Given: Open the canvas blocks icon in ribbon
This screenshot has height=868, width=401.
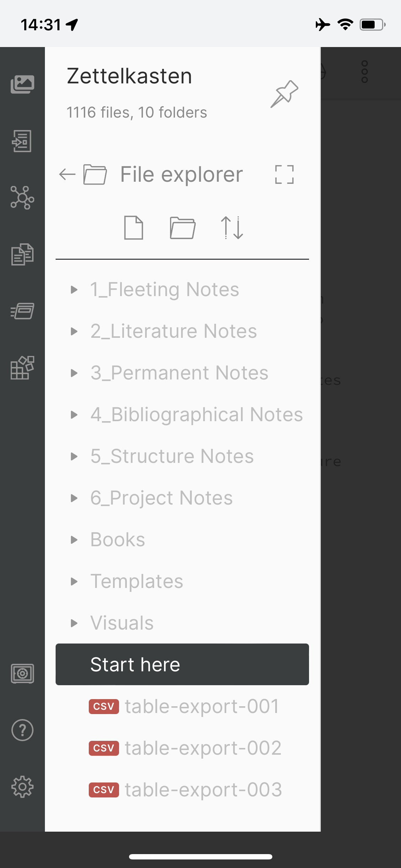Looking at the screenshot, I should point(22,368).
